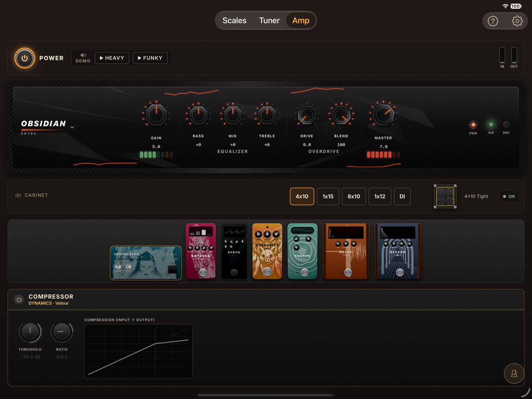Select the Reverb pedal
Viewport: 532px width, 399px height.
(x=398, y=251)
